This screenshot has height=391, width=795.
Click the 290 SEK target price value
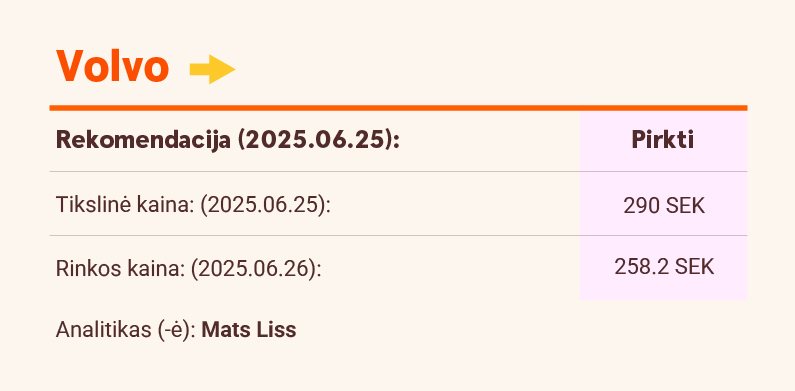tap(664, 206)
